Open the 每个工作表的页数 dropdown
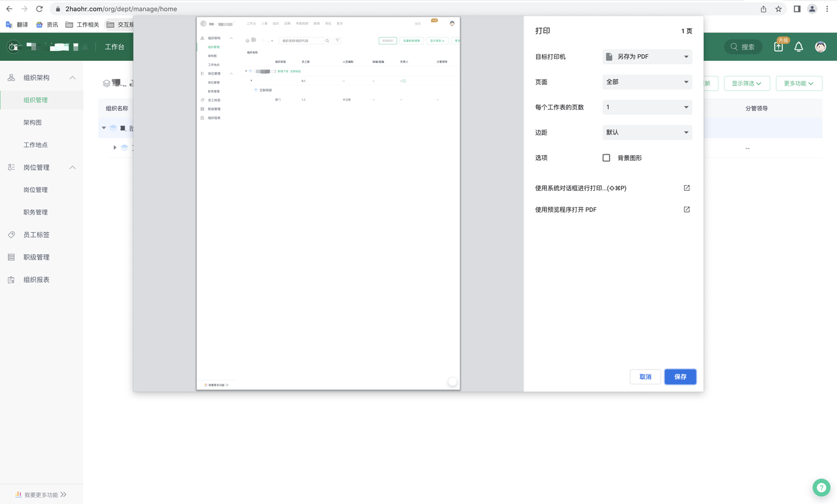The image size is (837, 504). point(647,107)
